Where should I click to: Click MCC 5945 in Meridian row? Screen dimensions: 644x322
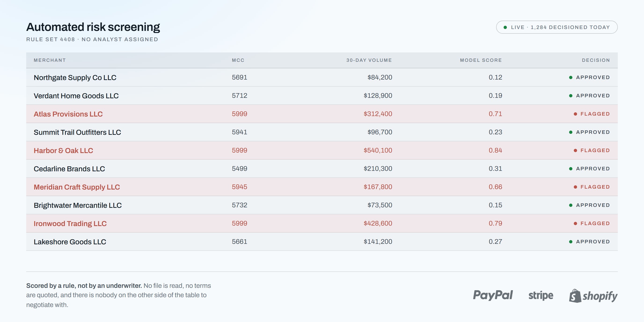click(x=239, y=187)
